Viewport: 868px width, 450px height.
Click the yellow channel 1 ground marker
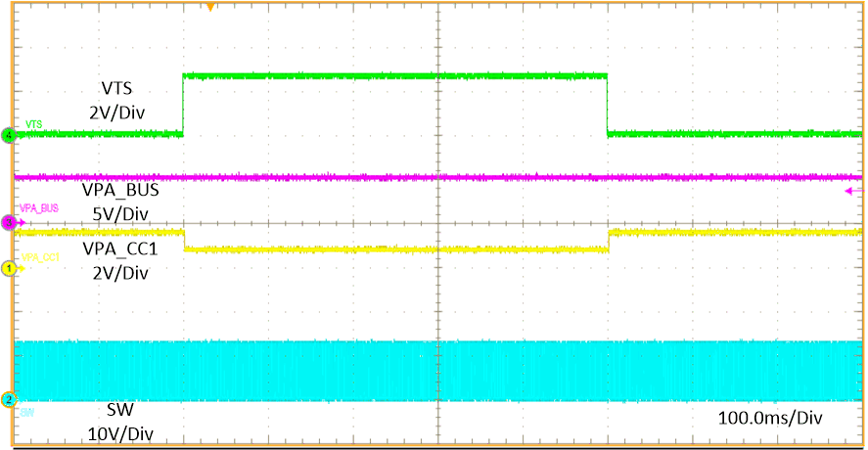[x=9, y=267]
